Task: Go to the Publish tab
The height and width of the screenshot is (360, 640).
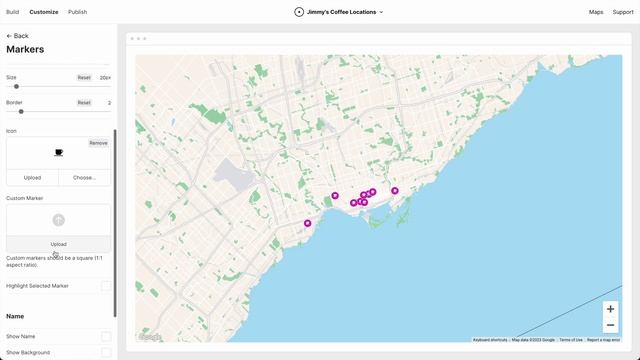Action: pos(78,12)
